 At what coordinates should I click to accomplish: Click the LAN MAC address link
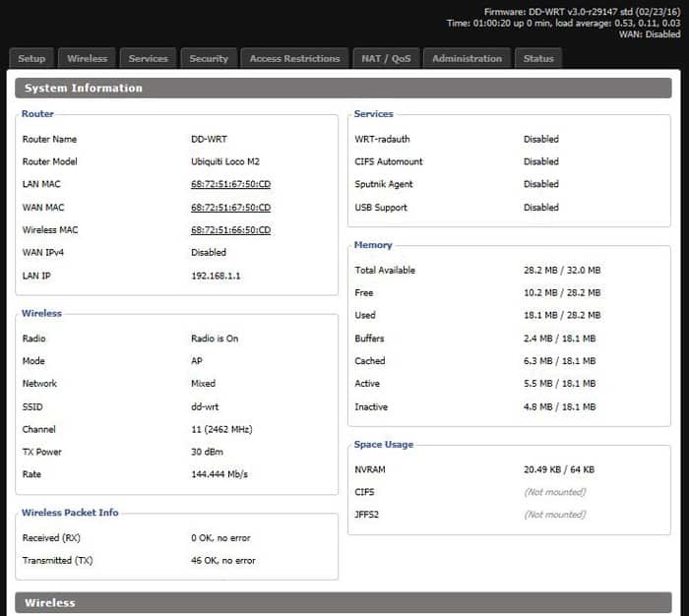(230, 184)
